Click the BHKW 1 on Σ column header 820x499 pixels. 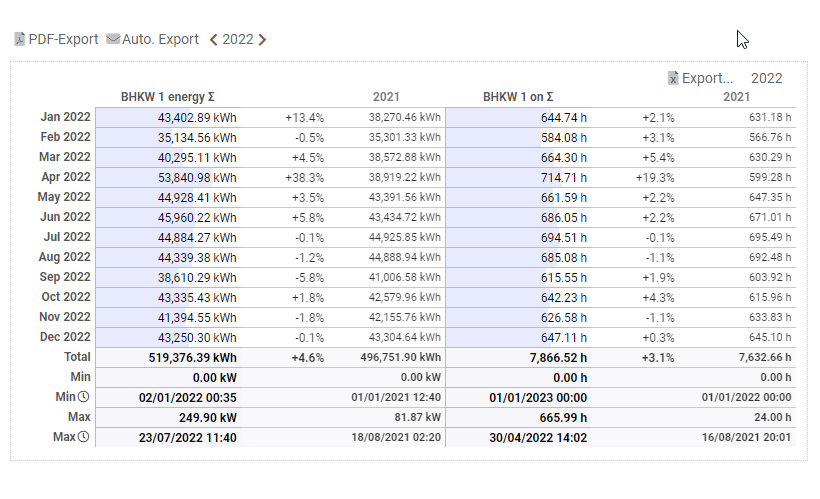pyautogui.click(x=518, y=97)
